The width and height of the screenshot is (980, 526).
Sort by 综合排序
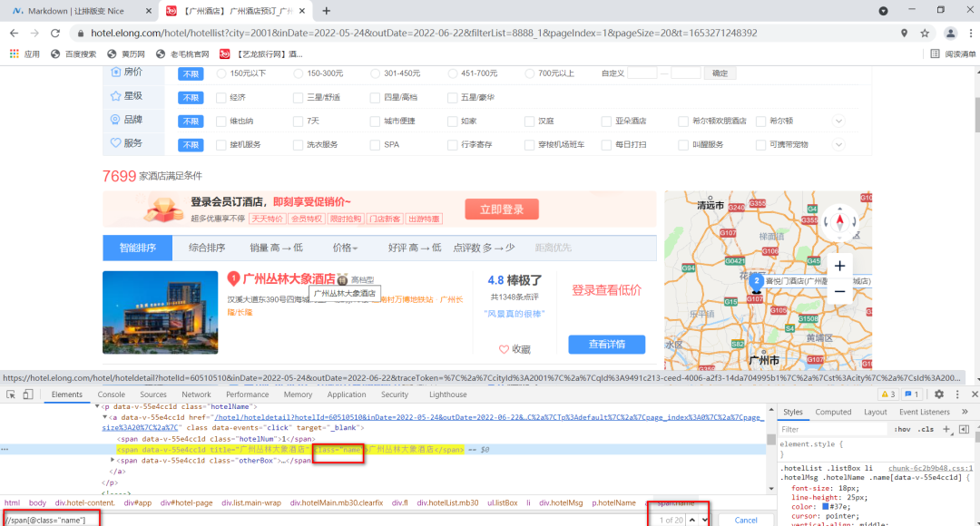tap(207, 248)
